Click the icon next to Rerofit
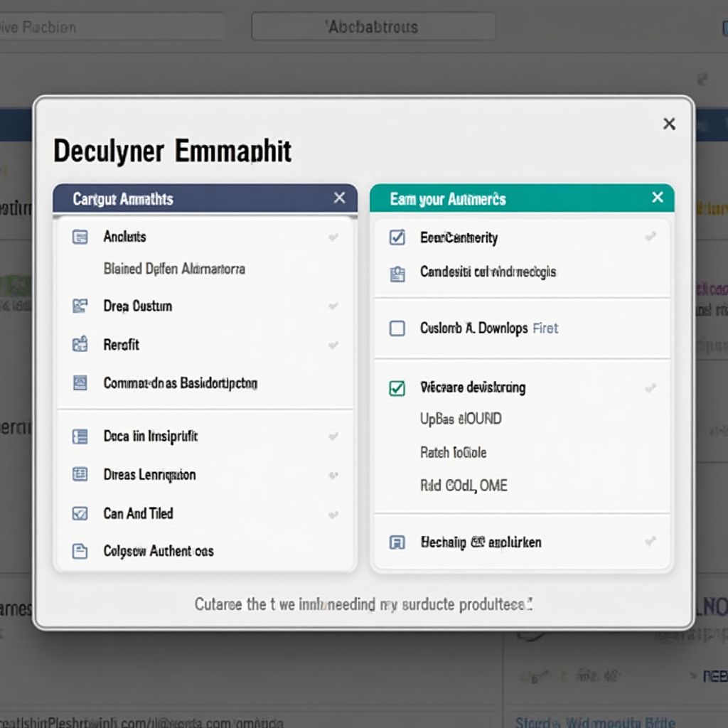 coord(80,345)
